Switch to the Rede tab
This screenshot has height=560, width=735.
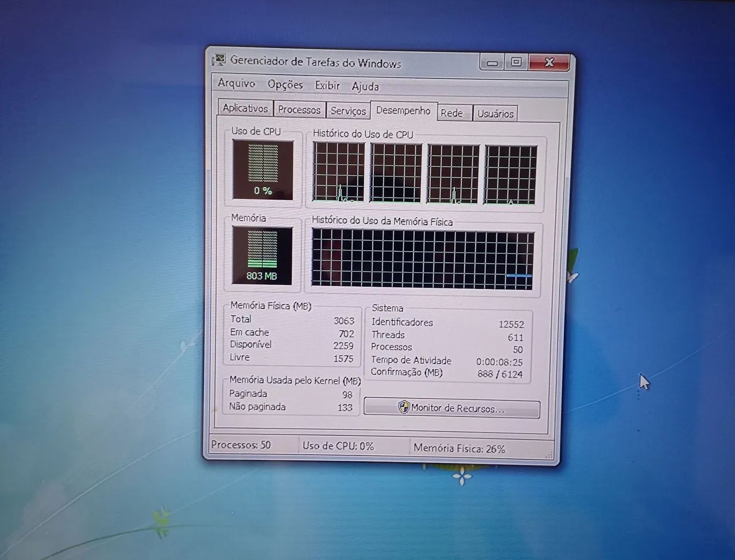(451, 113)
